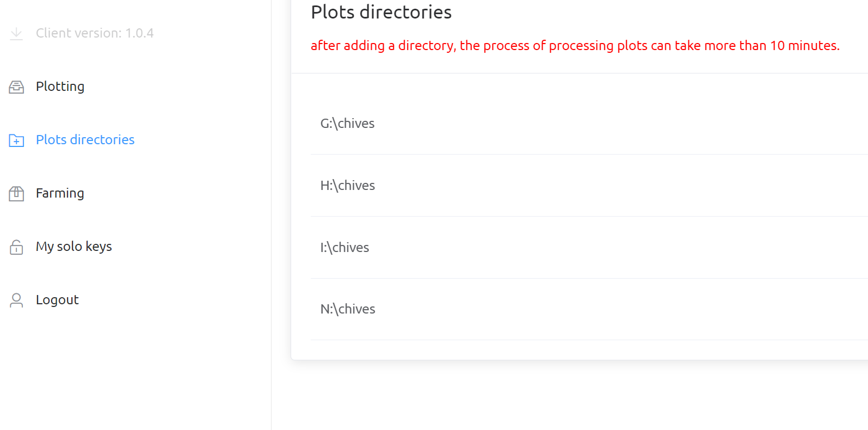
Task: Click the download arrow icon beside Client version
Action: click(16, 33)
